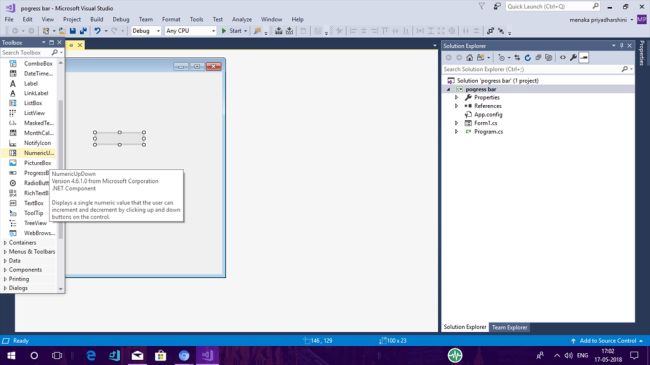Viewport: 650px width, 365px height.
Task: Click the Refresh icon in Solution Explorer
Action: coord(527,58)
